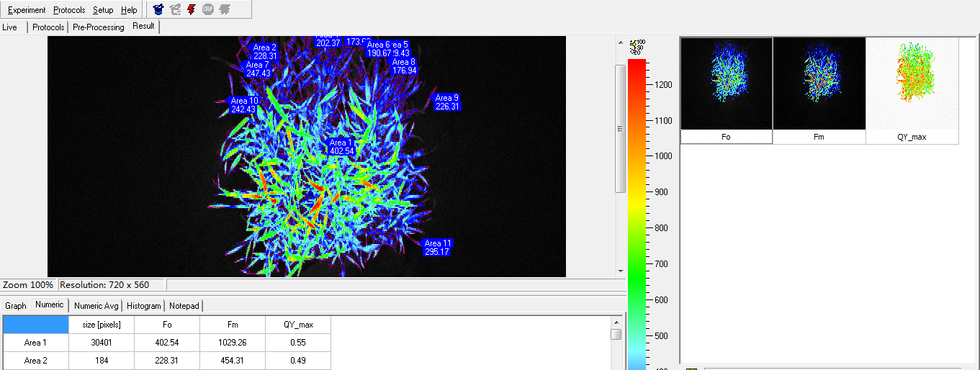This screenshot has width=980, height=370.
Task: Open the Help menu
Action: tap(129, 10)
